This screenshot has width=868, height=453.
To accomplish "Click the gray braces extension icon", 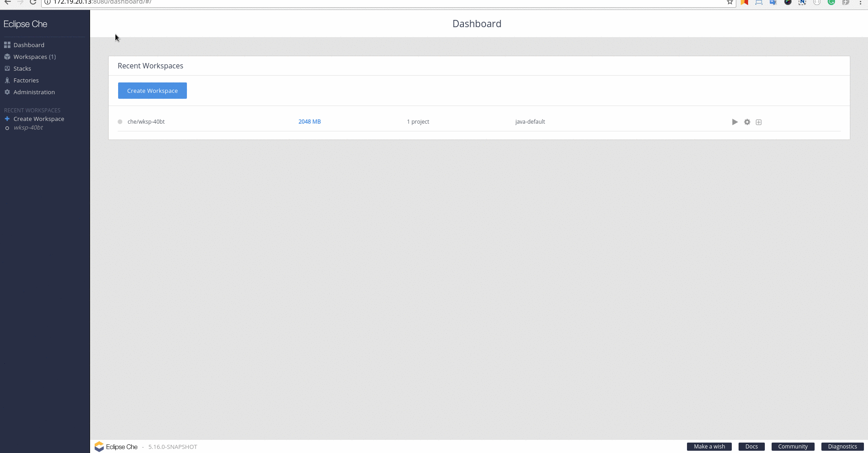I will [817, 2].
